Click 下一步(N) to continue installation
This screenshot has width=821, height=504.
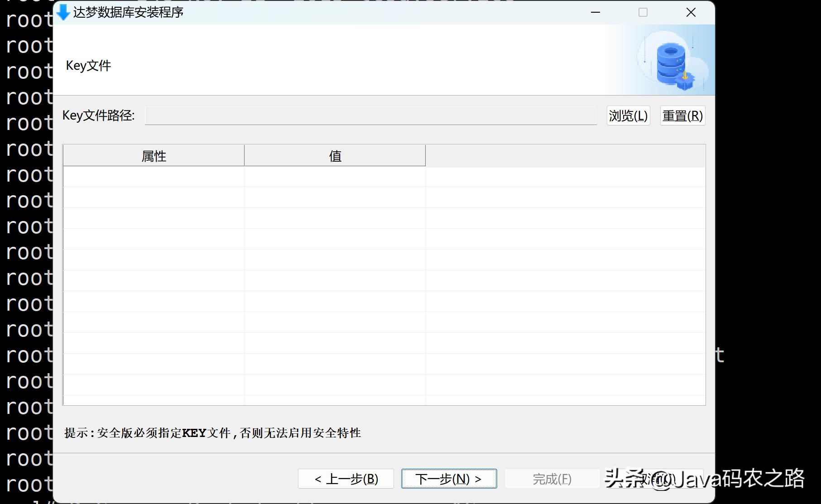coord(449,479)
